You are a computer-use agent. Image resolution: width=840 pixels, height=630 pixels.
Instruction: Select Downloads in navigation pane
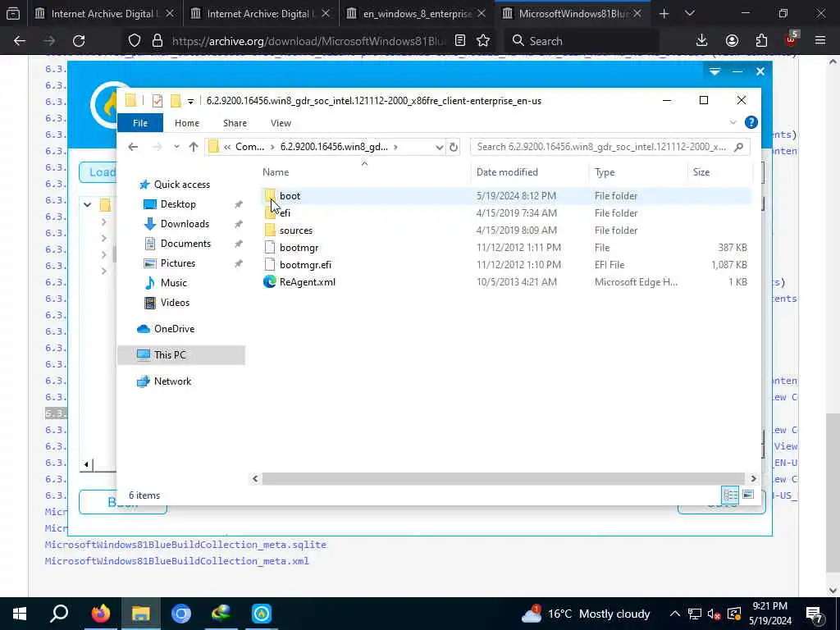coord(185,224)
